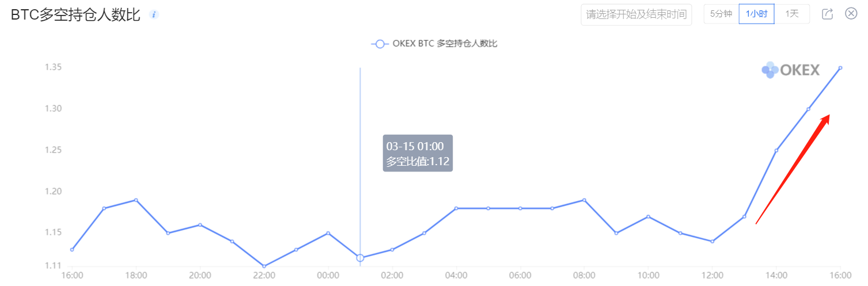Click the BTC多空持仓人数比 title
The image size is (868, 286).
(75, 15)
